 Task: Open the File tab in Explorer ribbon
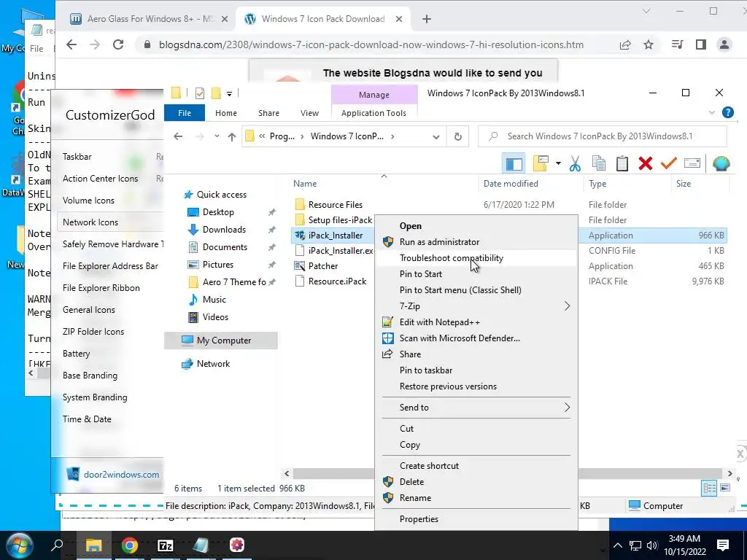click(x=185, y=113)
